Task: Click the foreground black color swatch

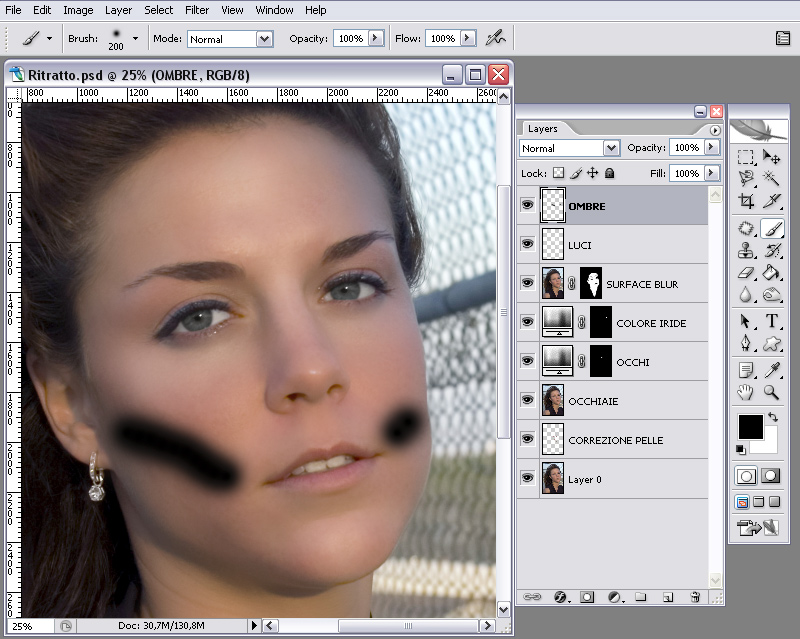Action: pos(749,426)
